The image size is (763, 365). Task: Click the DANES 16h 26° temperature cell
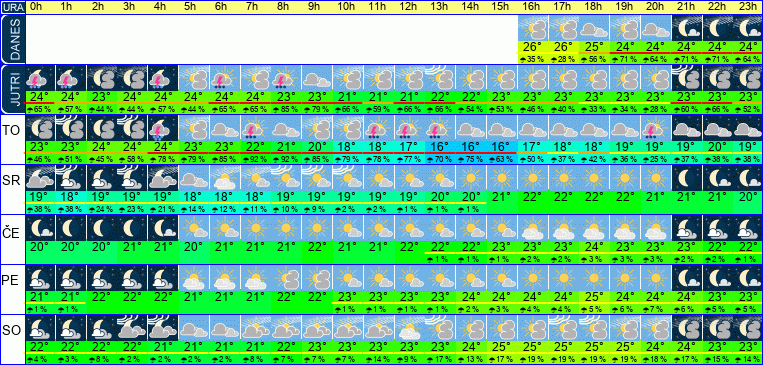click(532, 47)
